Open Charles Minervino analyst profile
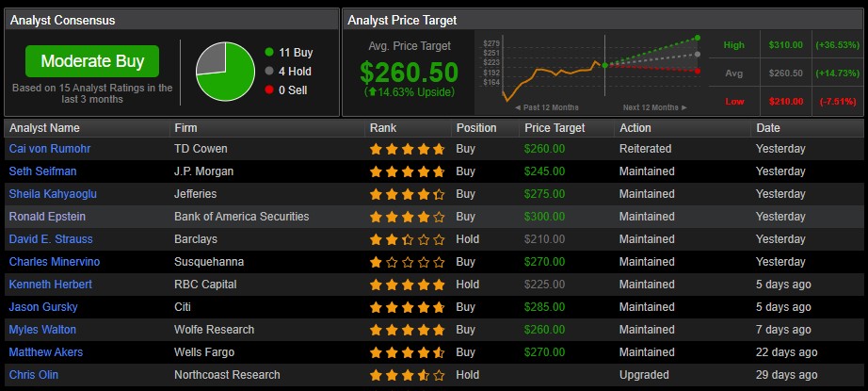 click(x=55, y=262)
